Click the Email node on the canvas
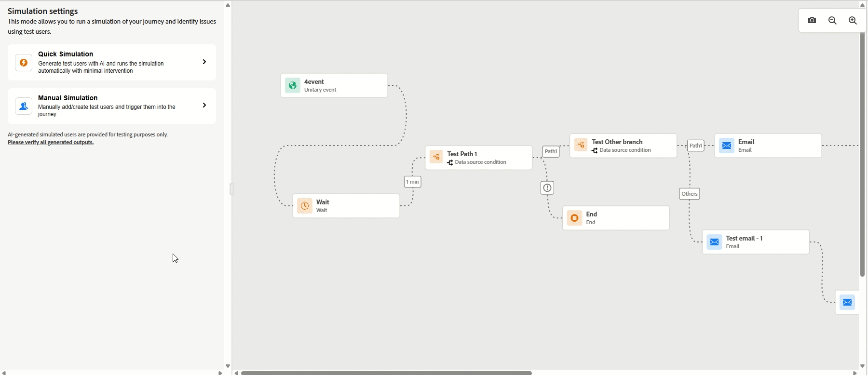 768,146
